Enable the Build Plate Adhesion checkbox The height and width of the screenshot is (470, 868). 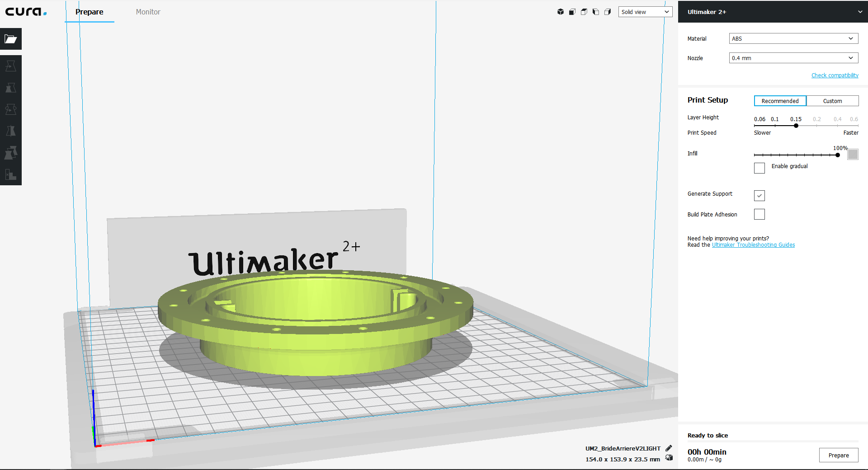coord(759,214)
